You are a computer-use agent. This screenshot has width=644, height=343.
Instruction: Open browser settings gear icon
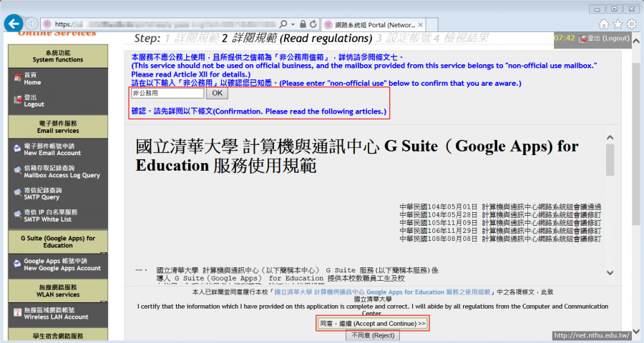tap(632, 24)
